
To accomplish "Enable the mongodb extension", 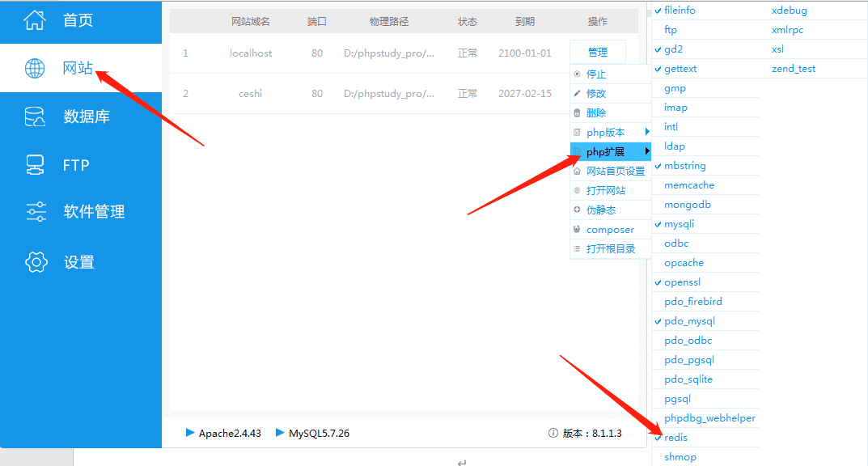I will click(x=687, y=204).
